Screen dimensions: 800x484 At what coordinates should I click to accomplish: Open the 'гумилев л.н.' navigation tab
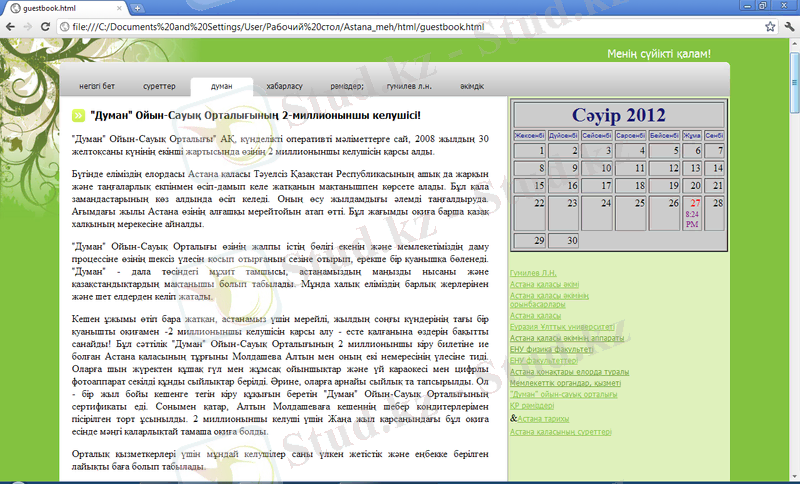pos(409,86)
